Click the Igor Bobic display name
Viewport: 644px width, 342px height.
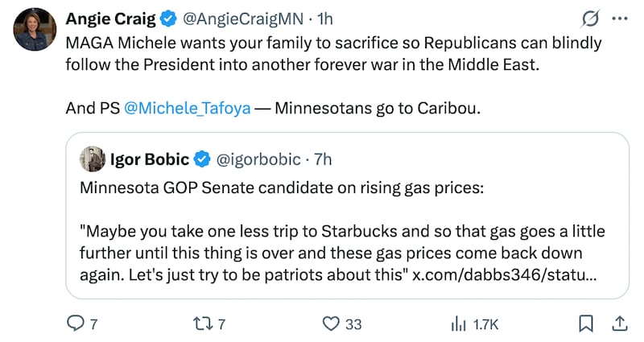point(151,159)
